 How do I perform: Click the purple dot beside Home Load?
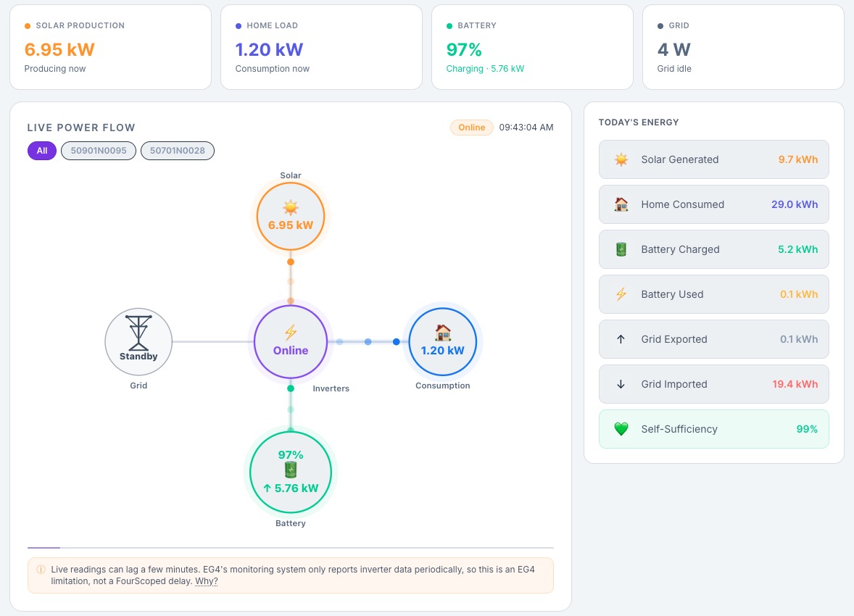pyautogui.click(x=238, y=26)
